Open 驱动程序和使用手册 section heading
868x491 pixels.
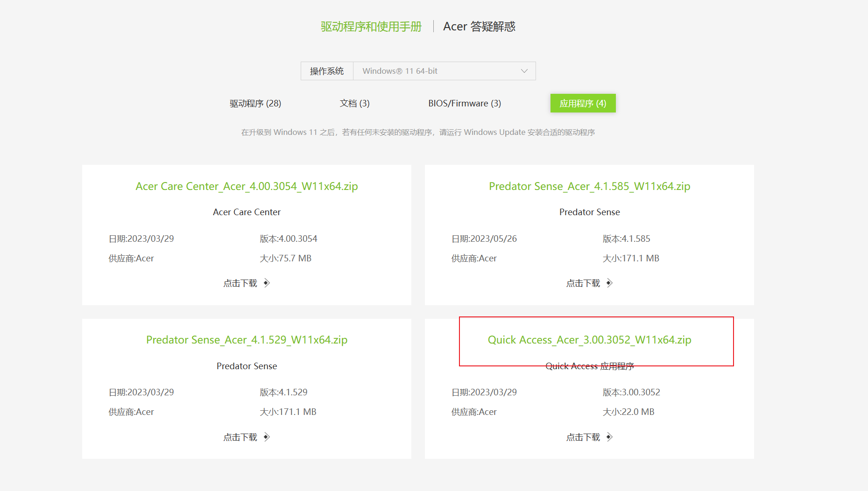click(x=371, y=27)
